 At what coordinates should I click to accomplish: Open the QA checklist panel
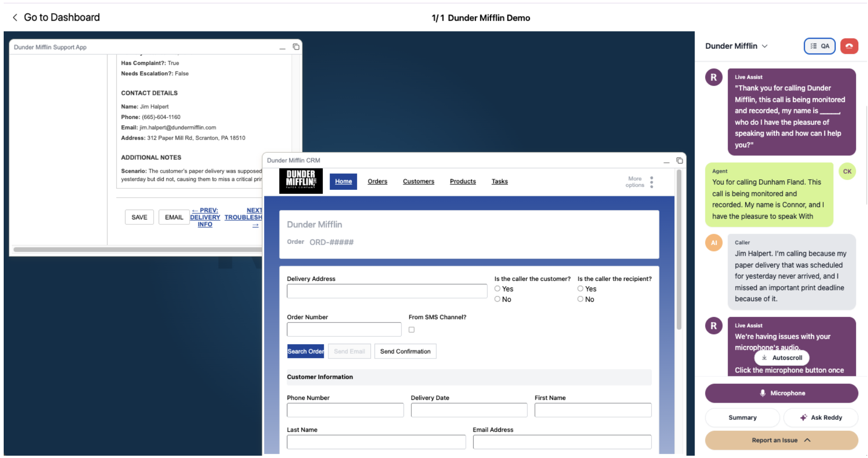[x=820, y=46]
